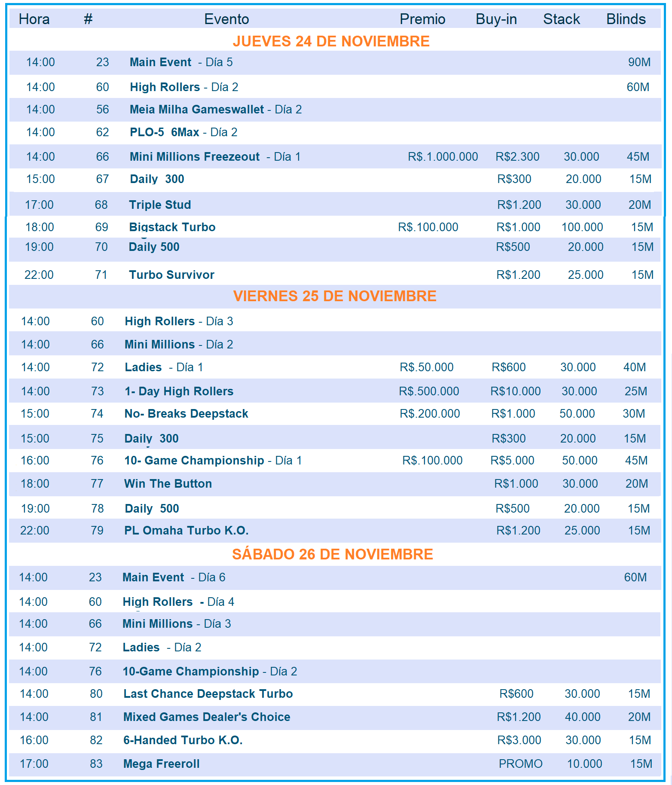Select the R$5.000 buy-in value

(513, 461)
